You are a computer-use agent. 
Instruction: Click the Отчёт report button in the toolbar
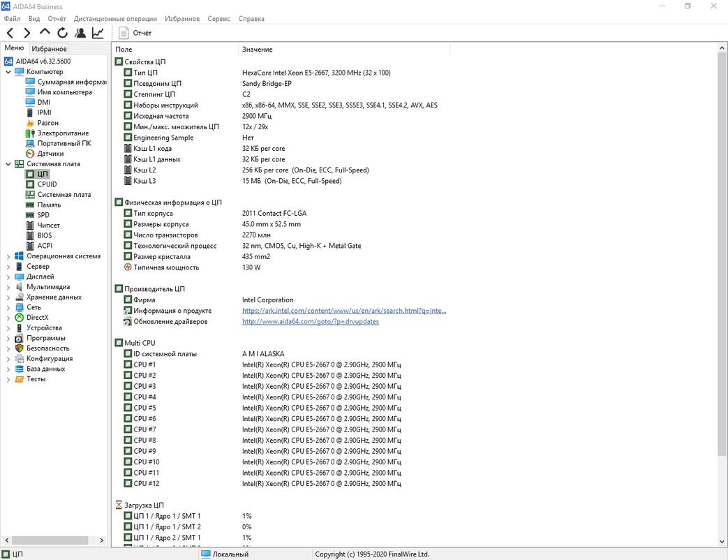tap(135, 33)
